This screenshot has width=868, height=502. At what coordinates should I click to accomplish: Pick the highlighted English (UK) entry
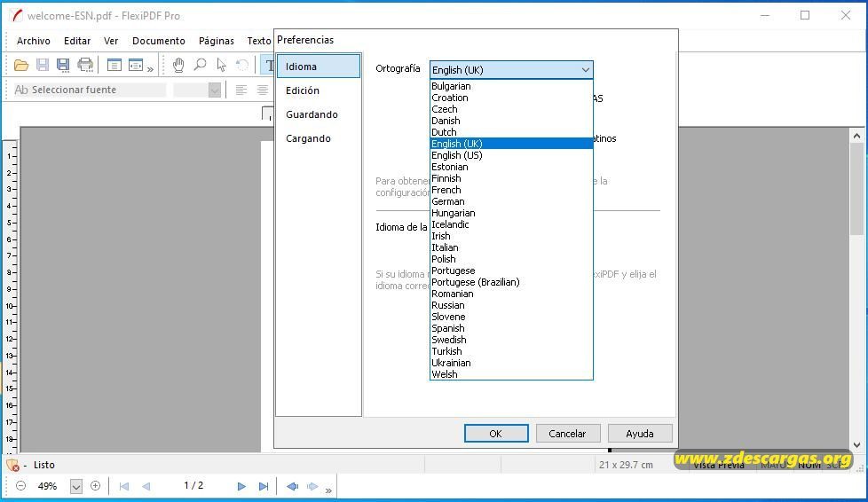(511, 144)
